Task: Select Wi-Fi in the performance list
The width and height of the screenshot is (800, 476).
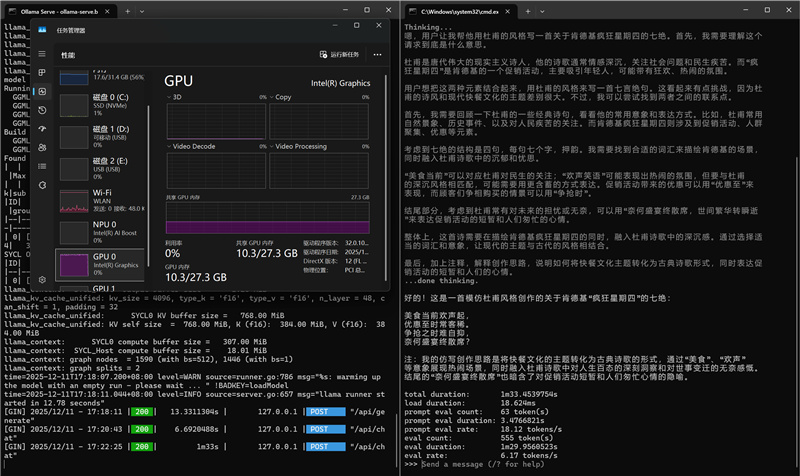Action: pyautogui.click(x=100, y=197)
